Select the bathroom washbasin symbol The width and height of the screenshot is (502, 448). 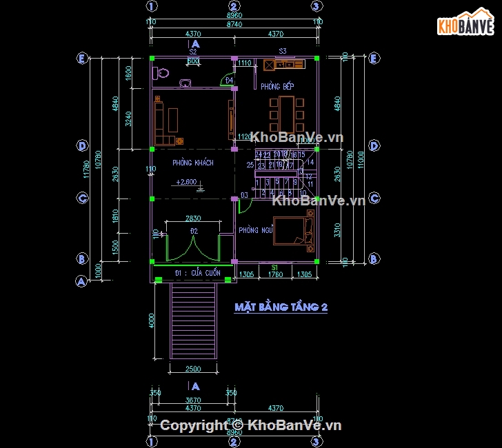point(185,83)
